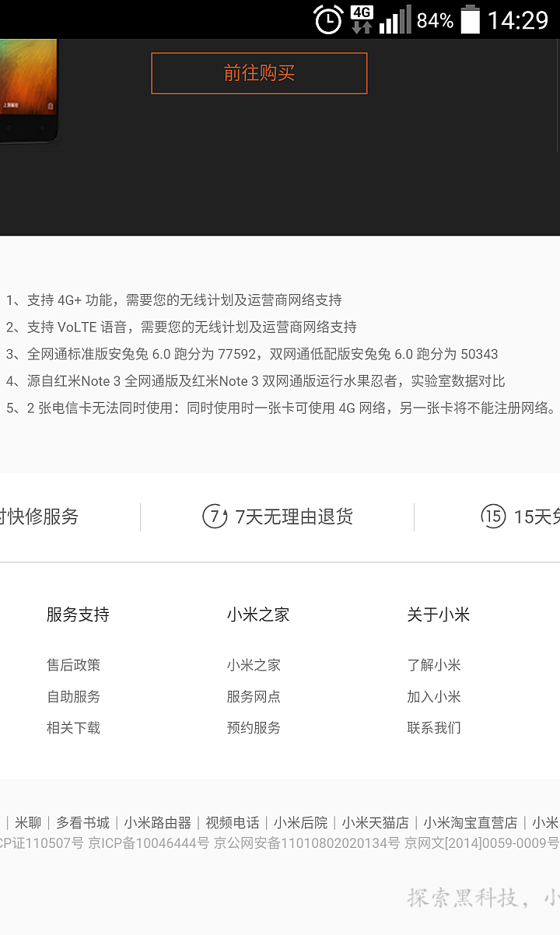Viewport: 560px width, 935px height.
Task: Open the 服务网点 link
Action: click(x=254, y=696)
